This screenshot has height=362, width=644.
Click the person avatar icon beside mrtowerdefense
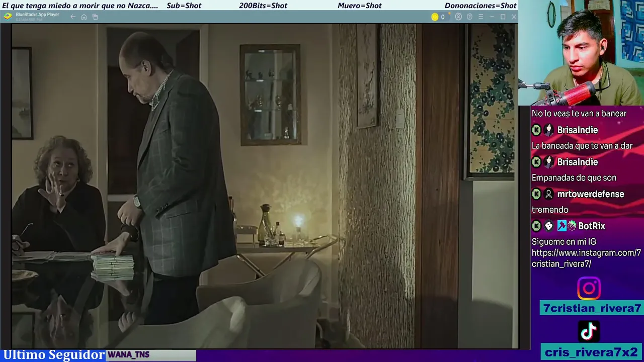click(549, 194)
